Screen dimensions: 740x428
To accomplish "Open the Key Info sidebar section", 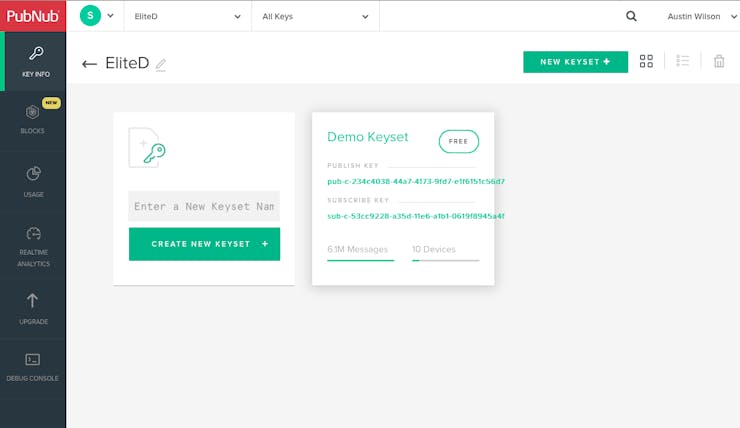I will 35,62.
